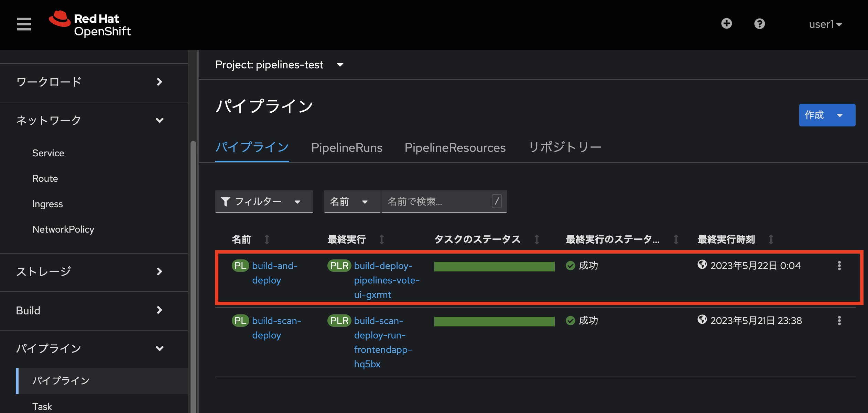Viewport: 868px width, 413px height.
Task: Open kebab menu for build-scan-deploy row
Action: (x=839, y=321)
